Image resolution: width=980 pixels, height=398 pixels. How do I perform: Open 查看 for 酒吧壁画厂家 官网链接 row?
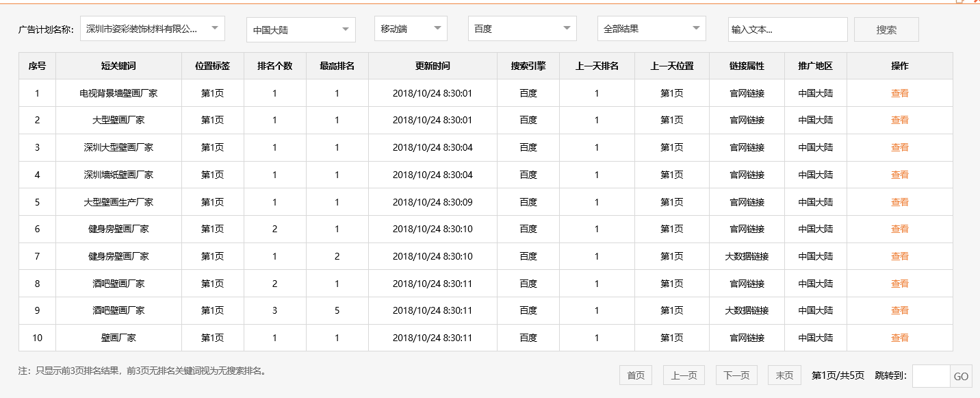tap(900, 283)
